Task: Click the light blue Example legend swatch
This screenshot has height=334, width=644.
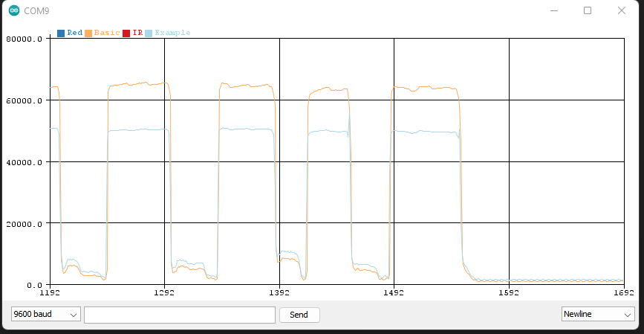Action: point(149,33)
